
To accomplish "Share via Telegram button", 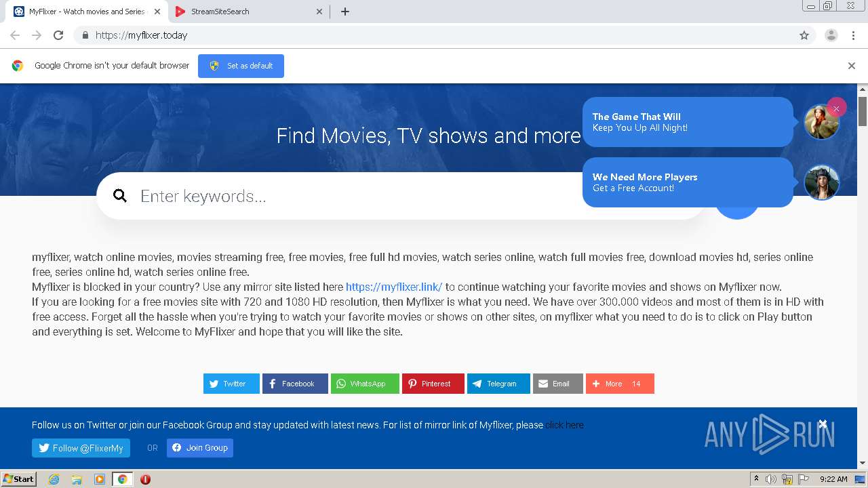I will point(498,384).
